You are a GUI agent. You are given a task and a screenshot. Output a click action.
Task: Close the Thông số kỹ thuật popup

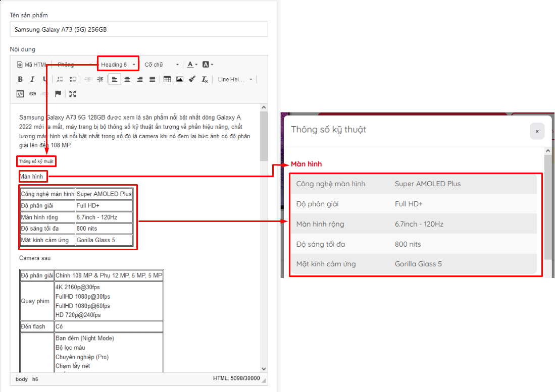[x=537, y=131]
